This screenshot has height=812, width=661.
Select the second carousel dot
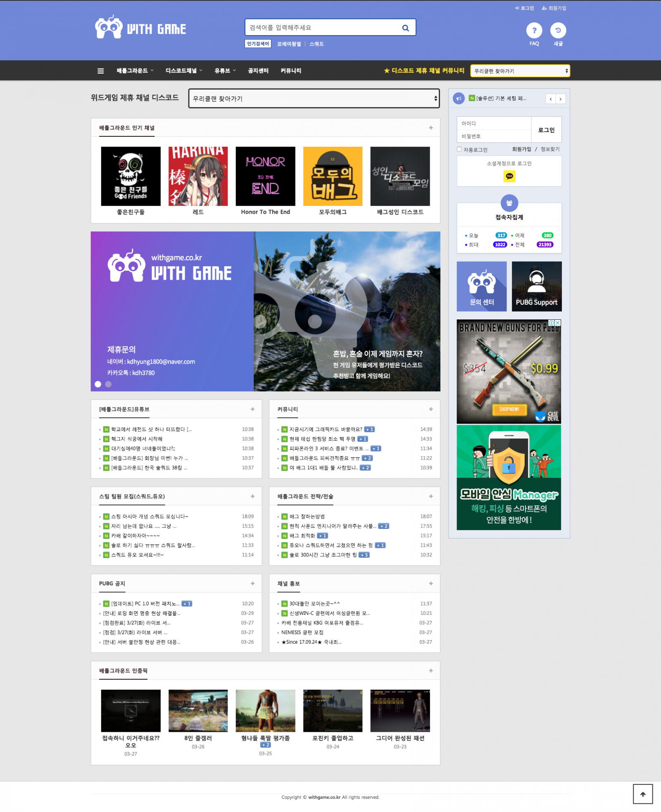coord(108,384)
